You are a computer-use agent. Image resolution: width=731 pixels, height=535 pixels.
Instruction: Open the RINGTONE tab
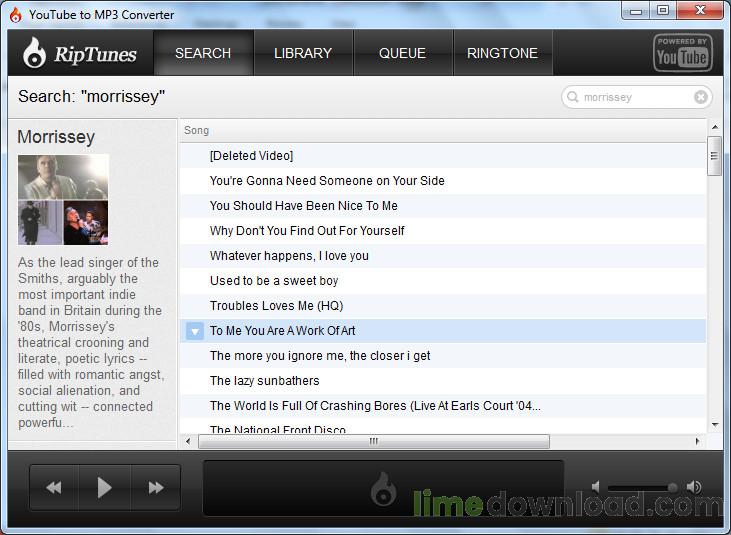click(x=503, y=53)
